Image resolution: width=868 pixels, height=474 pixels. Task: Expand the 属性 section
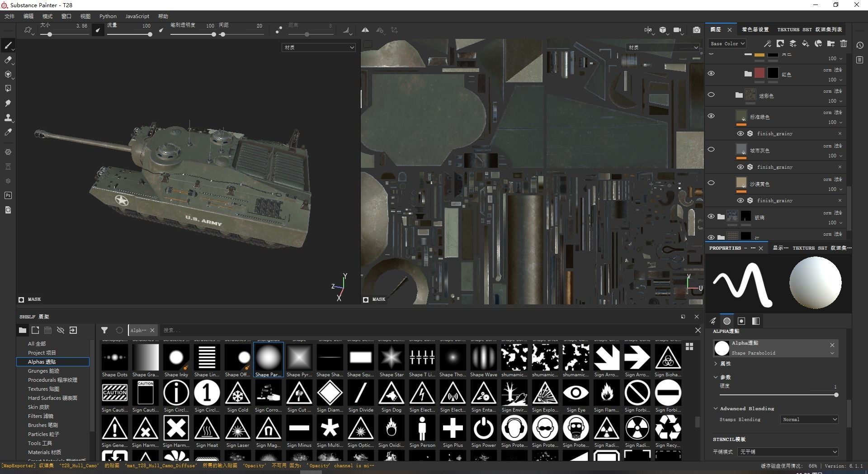click(716, 364)
